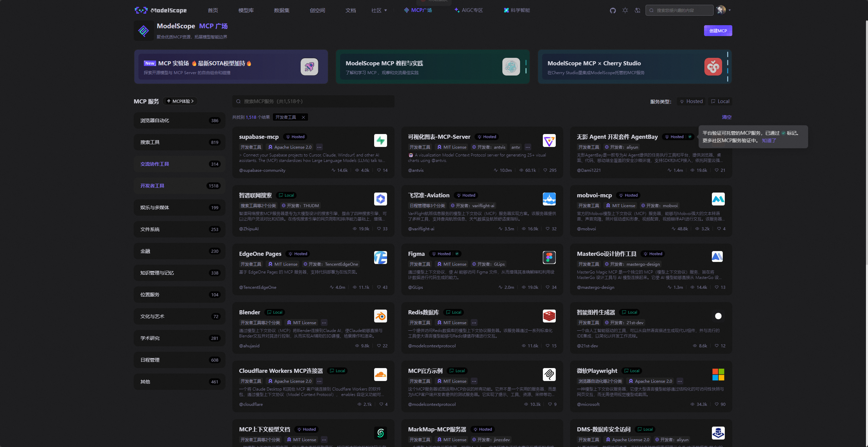This screenshot has height=447, width=868.
Task: Expand more tags on supabase-mcp card
Action: pyautogui.click(x=319, y=147)
